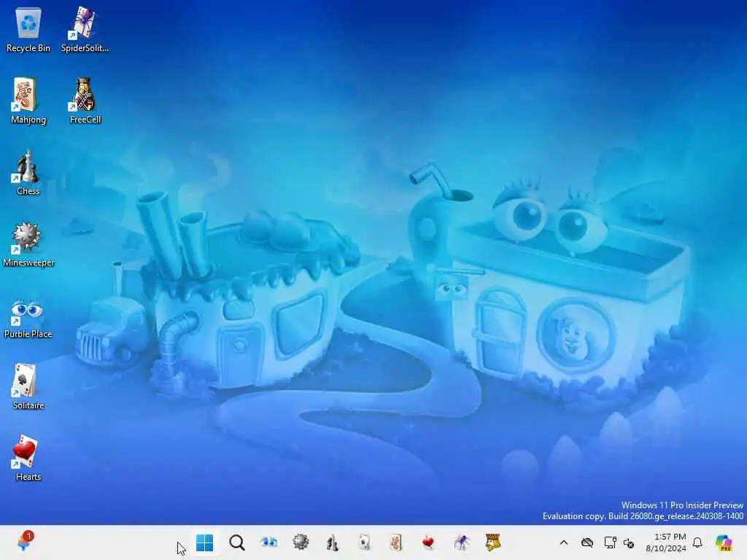The image size is (747, 560).
Task: Launch Chess from the taskbar
Action: pos(333,542)
